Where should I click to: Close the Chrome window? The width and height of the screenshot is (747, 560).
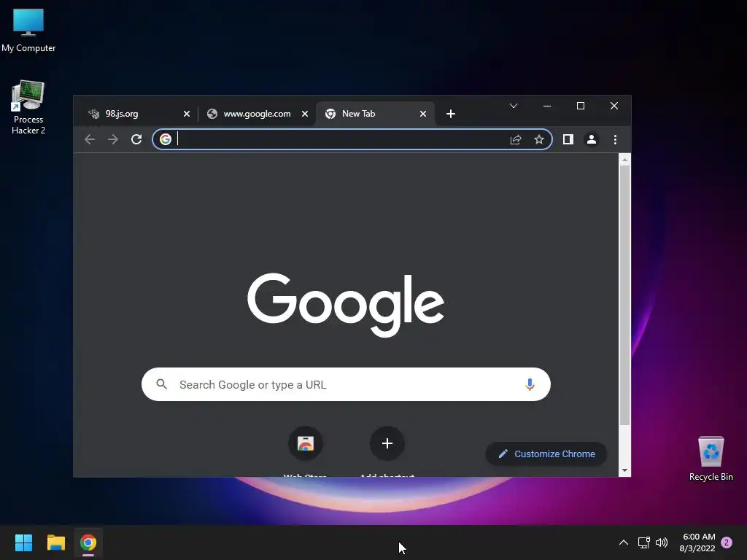tap(614, 106)
